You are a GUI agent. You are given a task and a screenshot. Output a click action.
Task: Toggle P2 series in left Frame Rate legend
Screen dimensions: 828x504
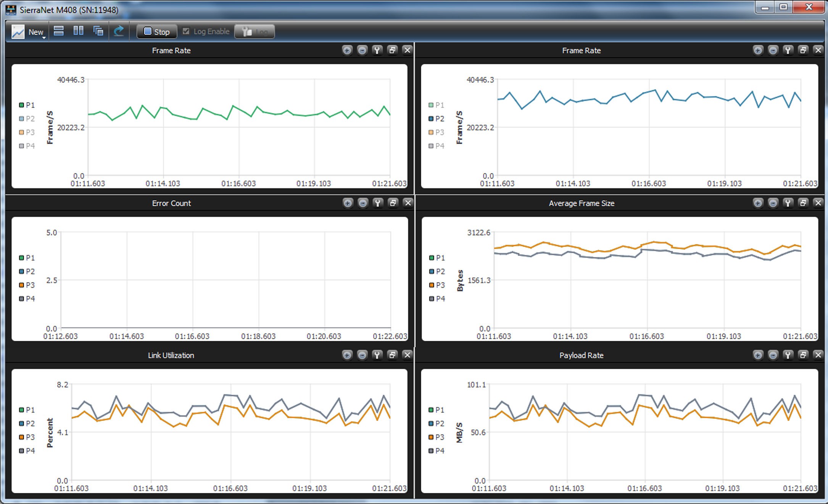pyautogui.click(x=27, y=119)
